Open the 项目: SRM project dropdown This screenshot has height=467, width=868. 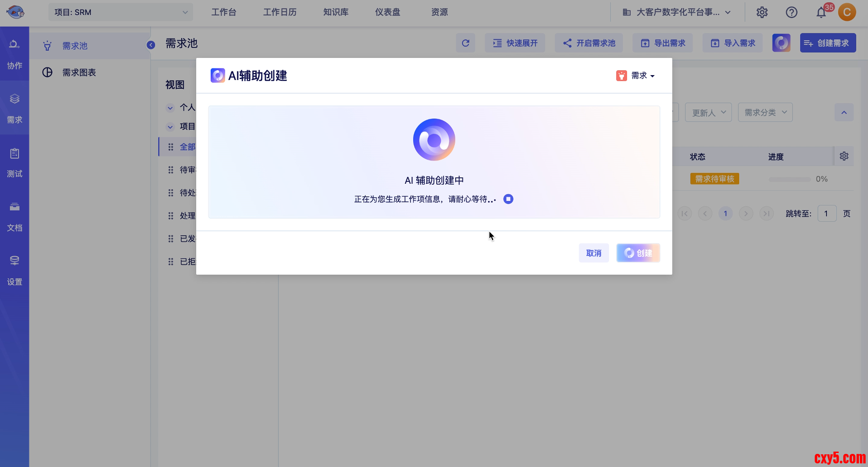pos(121,12)
